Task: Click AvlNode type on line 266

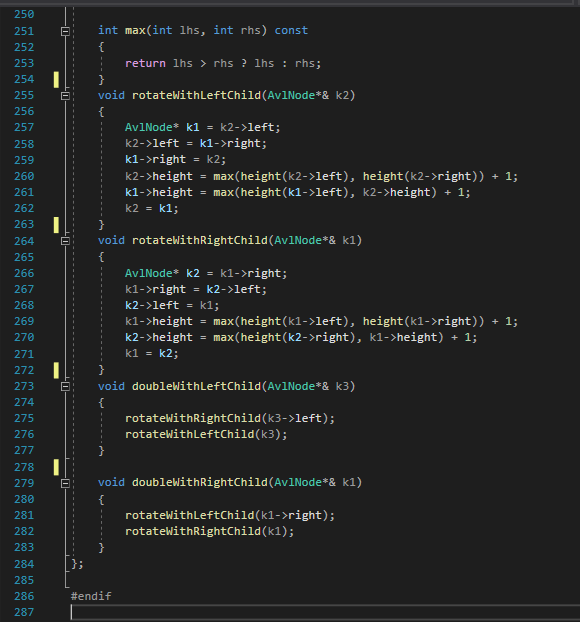Action: click(x=149, y=273)
